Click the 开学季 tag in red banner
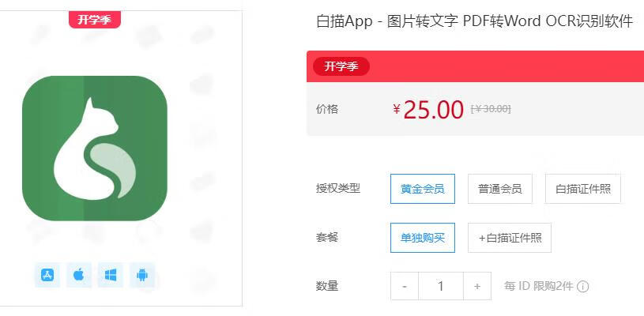The image size is (644, 316). point(341,66)
